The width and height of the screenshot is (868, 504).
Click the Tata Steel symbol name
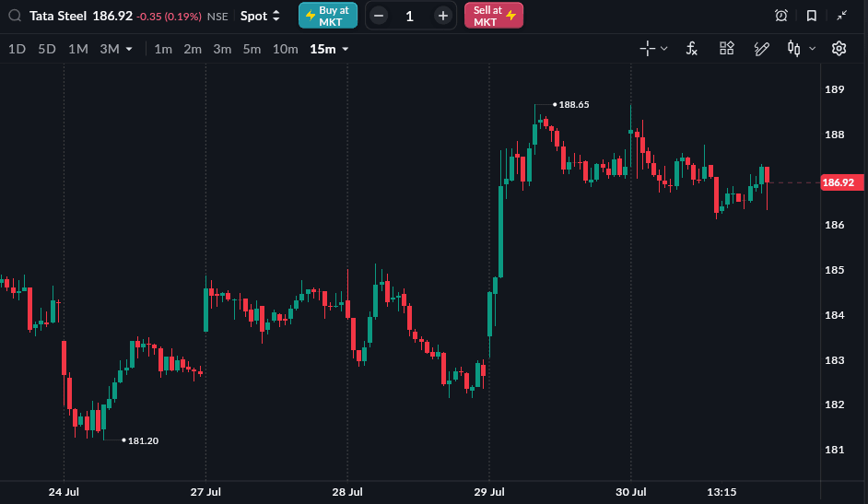point(58,16)
